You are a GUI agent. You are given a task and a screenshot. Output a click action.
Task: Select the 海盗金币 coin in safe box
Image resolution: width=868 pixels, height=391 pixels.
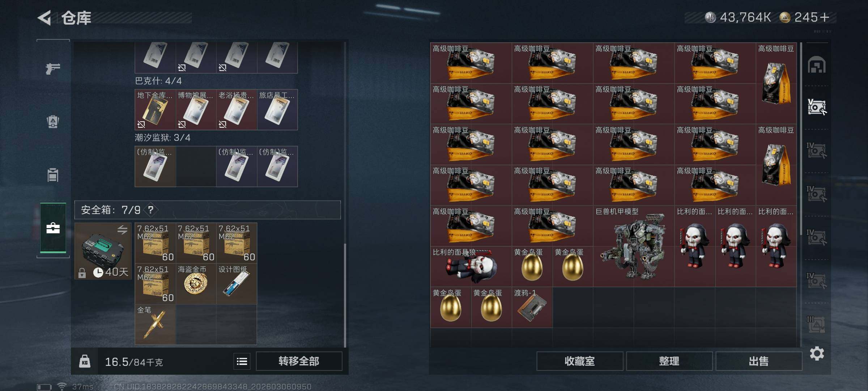(196, 283)
